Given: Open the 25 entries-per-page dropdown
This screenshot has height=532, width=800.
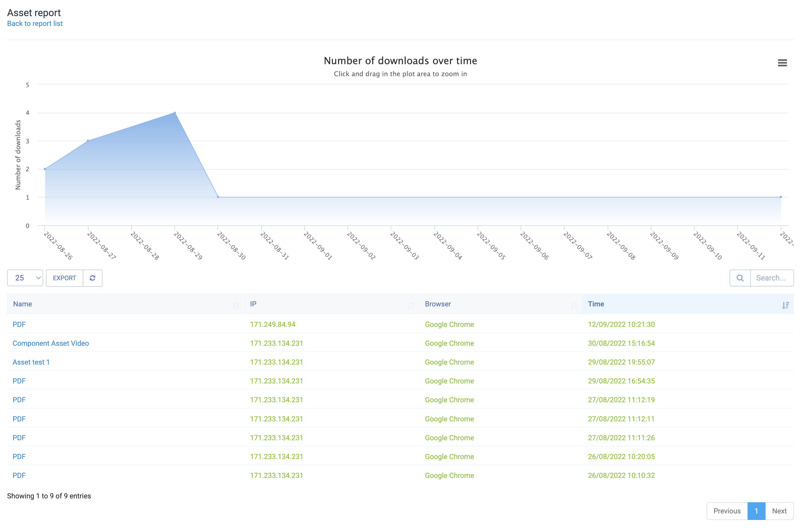Looking at the screenshot, I should point(25,278).
